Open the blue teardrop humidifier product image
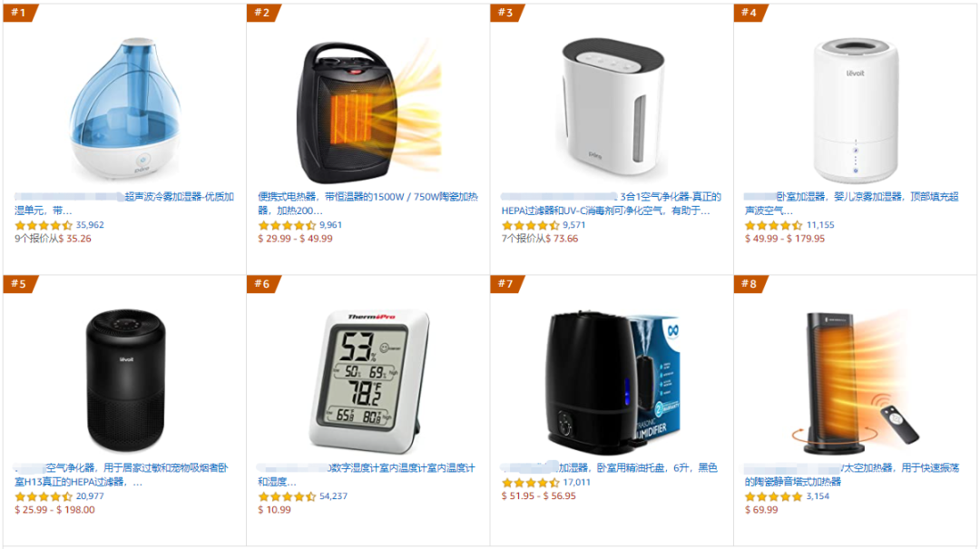Viewport: 980px width, 549px height. coord(125,109)
